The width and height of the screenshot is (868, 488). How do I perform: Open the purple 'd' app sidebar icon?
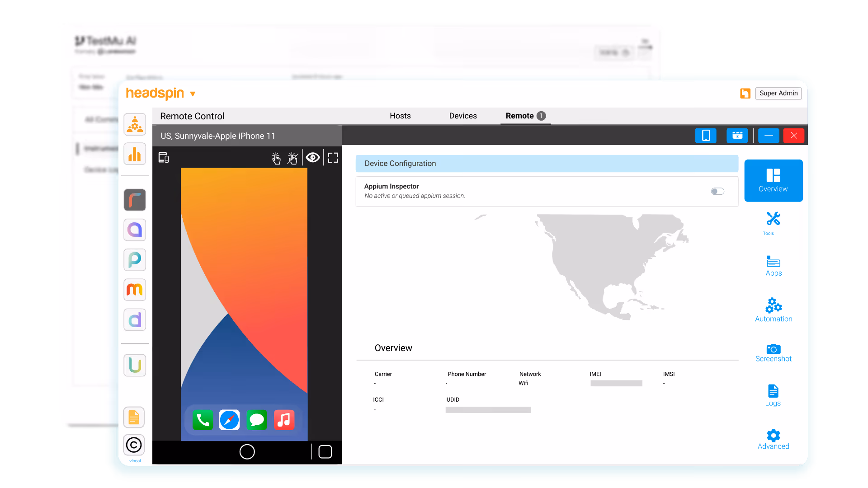[x=135, y=320]
